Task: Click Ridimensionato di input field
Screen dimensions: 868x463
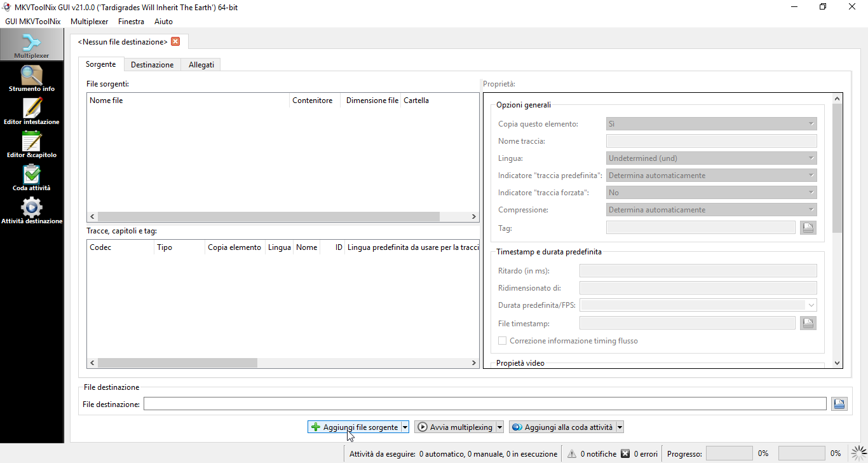Action: (698, 288)
